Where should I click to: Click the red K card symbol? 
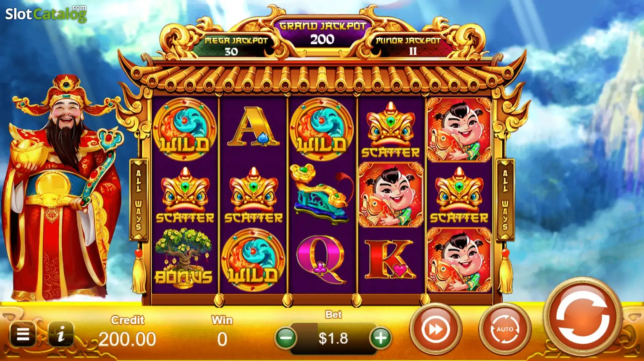point(390,259)
